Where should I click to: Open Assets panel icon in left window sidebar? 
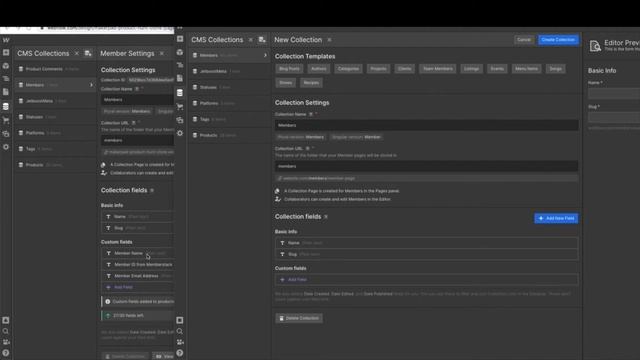click(x=6, y=133)
